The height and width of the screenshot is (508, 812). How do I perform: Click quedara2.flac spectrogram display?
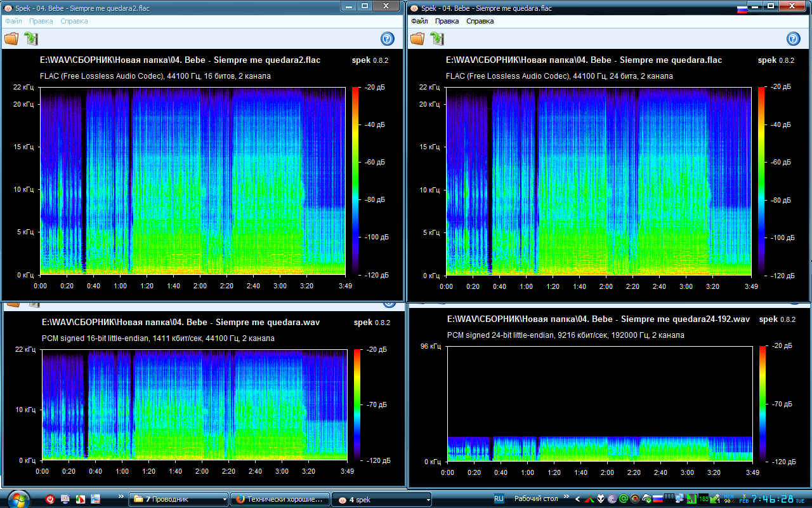[x=192, y=181]
